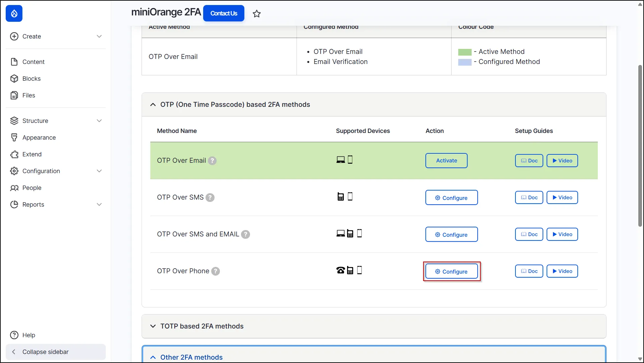Play Video guide for OTP Over Phone
644x363 pixels.
562,271
